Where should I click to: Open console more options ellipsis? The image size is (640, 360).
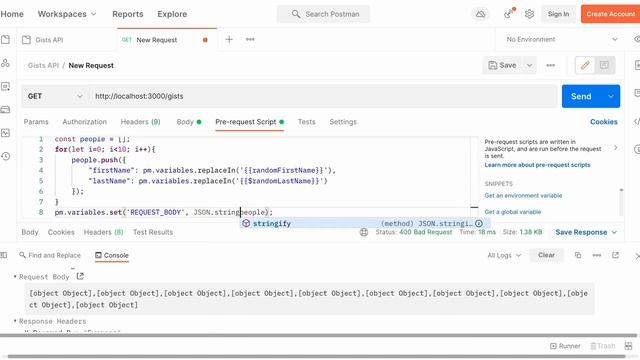[597, 255]
